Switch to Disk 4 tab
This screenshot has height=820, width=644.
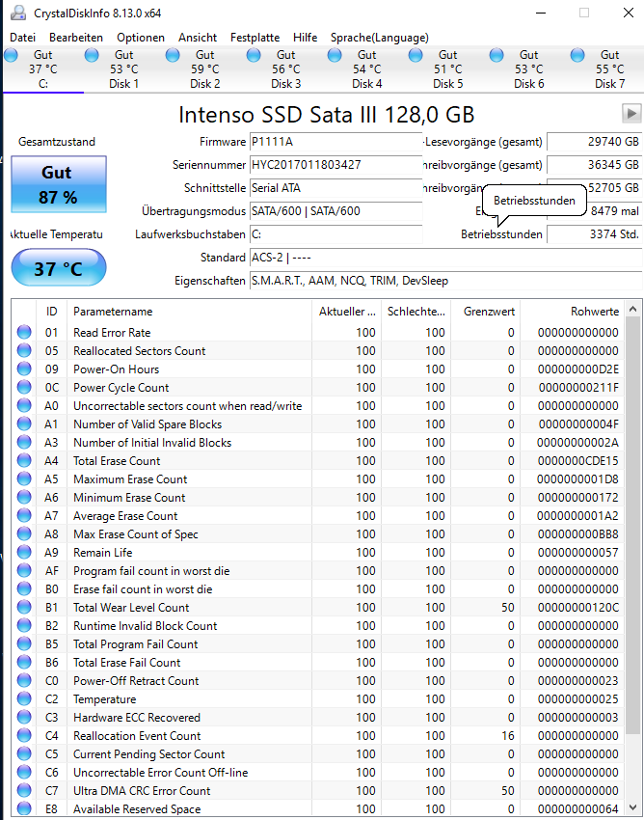click(367, 69)
